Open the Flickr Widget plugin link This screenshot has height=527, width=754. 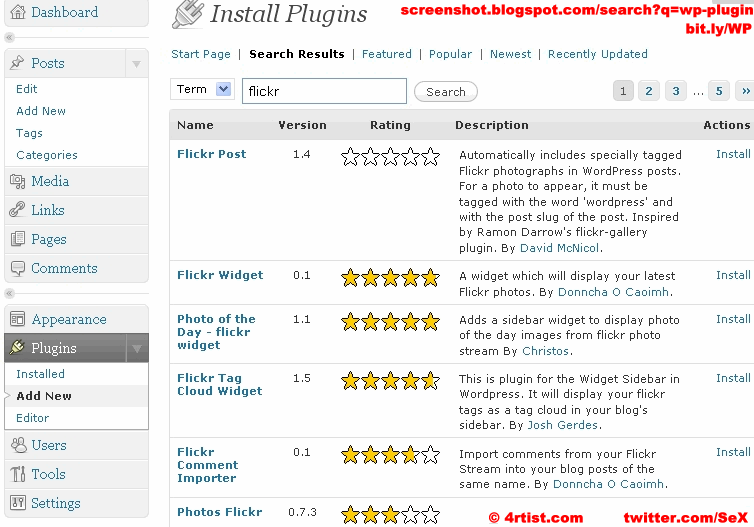(220, 275)
